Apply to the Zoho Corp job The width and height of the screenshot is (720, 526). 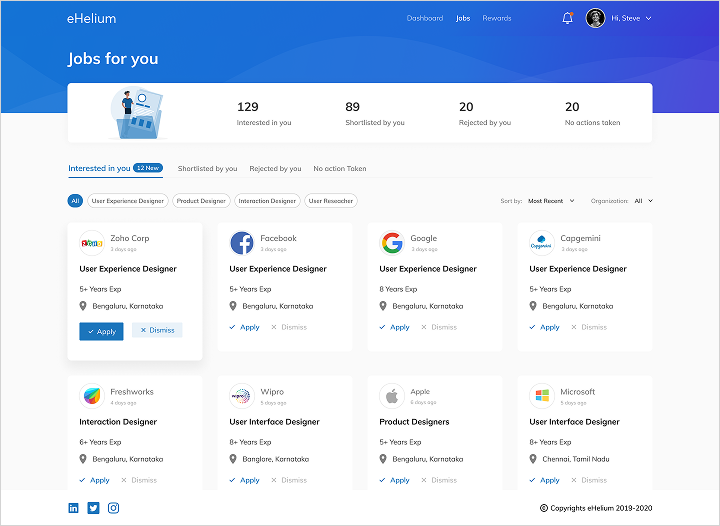[101, 331]
